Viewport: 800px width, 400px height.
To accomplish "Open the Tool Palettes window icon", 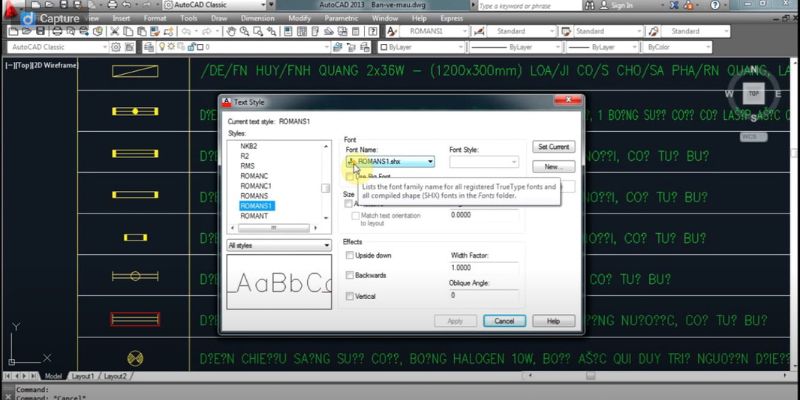I will pos(315,31).
